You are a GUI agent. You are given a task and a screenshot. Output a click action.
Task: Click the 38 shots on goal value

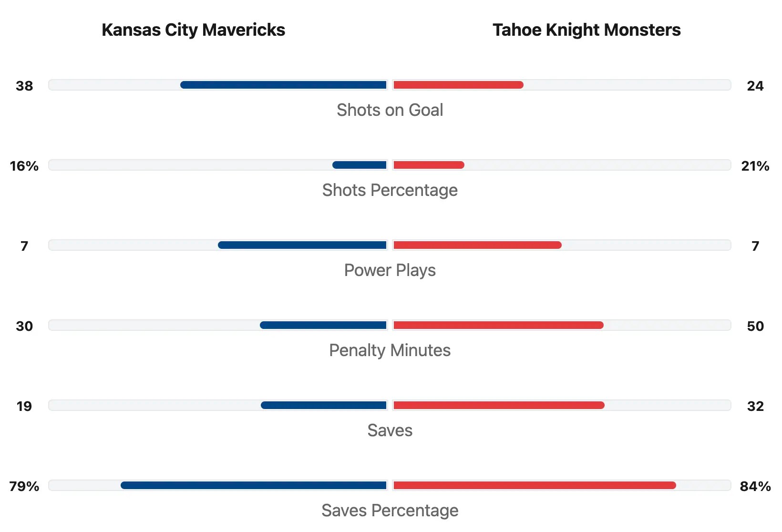[x=24, y=86]
